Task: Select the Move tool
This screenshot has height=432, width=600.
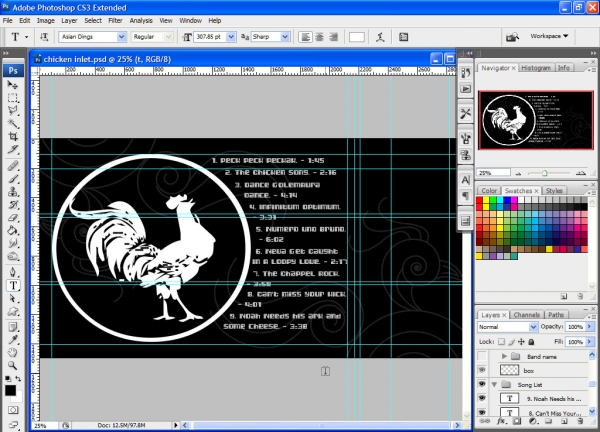Action: coord(13,85)
